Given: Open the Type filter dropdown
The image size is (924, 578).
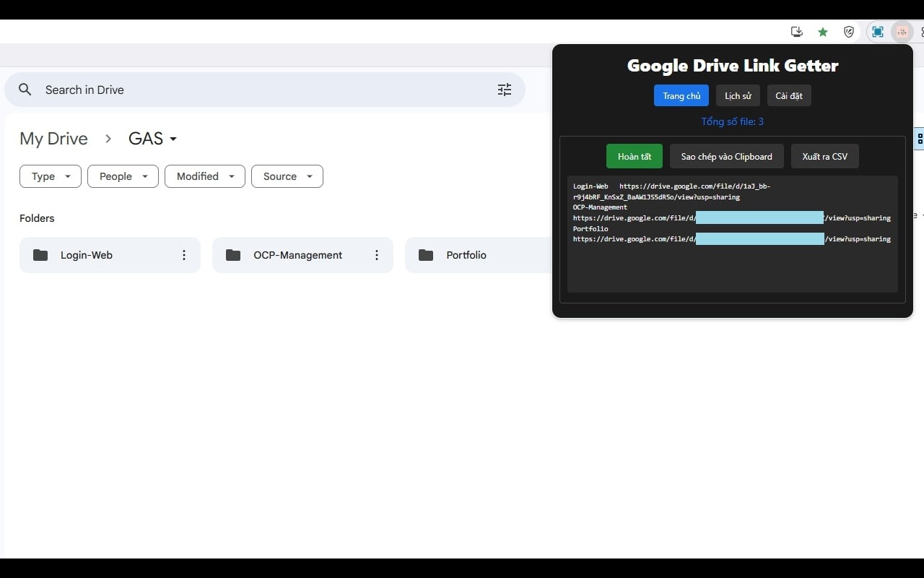Looking at the screenshot, I should 50,176.
